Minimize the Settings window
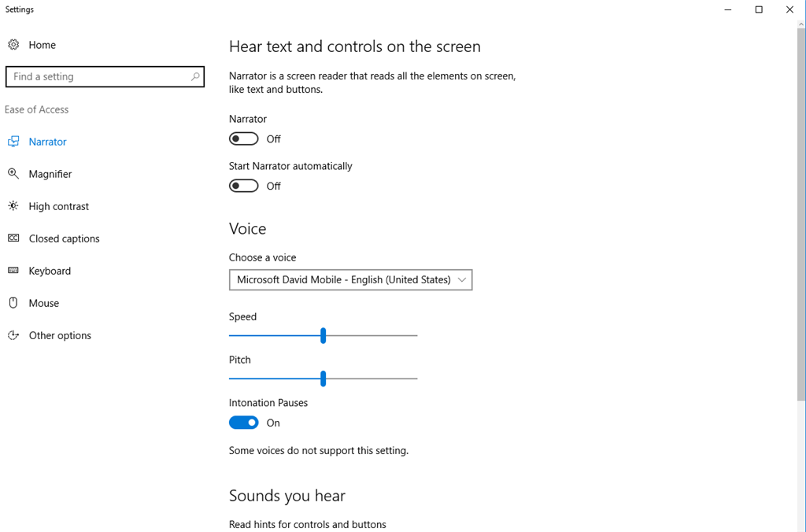The width and height of the screenshot is (806, 532). tap(728, 9)
